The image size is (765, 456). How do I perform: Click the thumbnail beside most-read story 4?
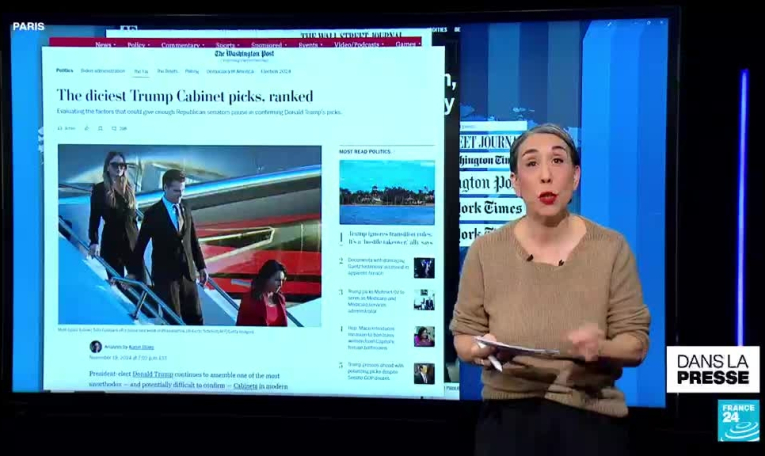[424, 337]
